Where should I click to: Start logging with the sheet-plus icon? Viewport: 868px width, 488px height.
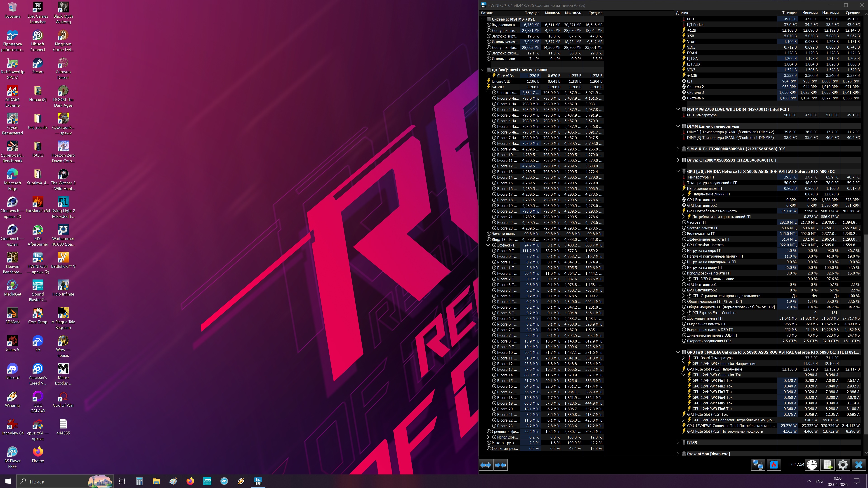click(x=828, y=465)
